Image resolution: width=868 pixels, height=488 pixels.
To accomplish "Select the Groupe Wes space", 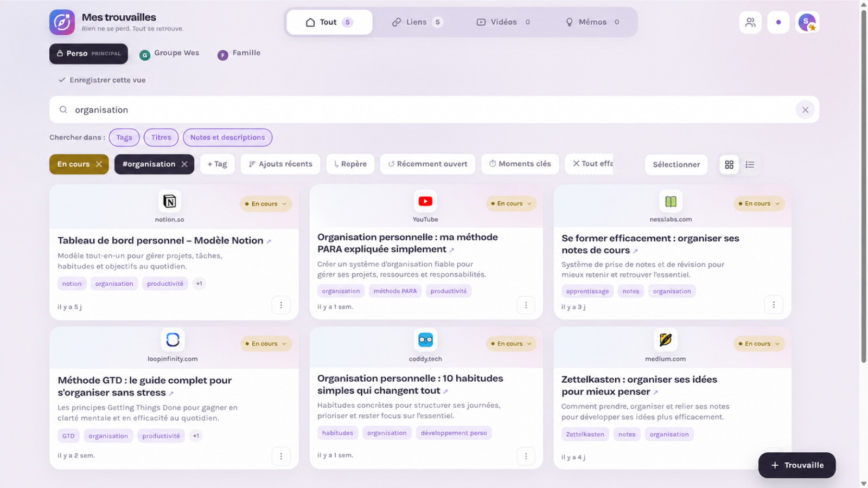I will (169, 54).
